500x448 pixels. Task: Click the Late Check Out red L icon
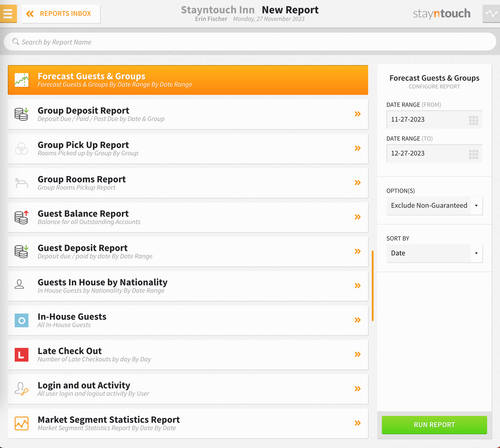point(22,355)
